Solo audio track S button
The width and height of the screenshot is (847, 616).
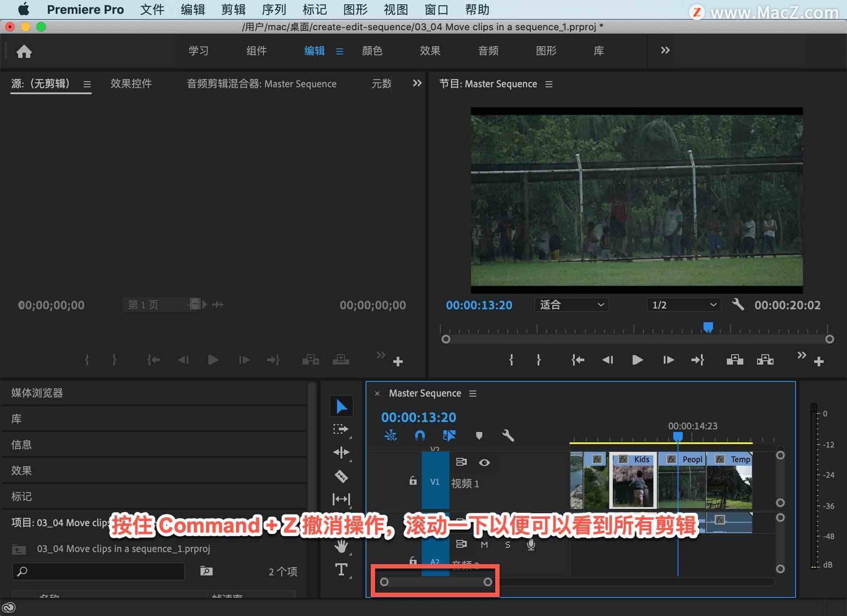tap(507, 545)
